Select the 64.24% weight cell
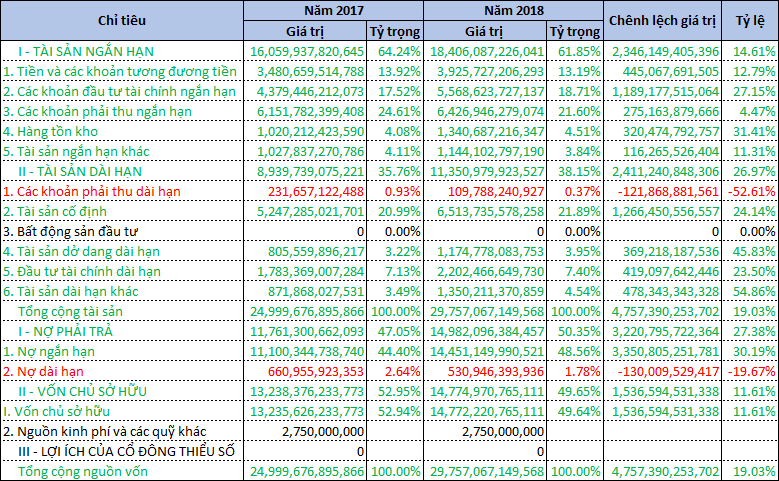 [399, 51]
